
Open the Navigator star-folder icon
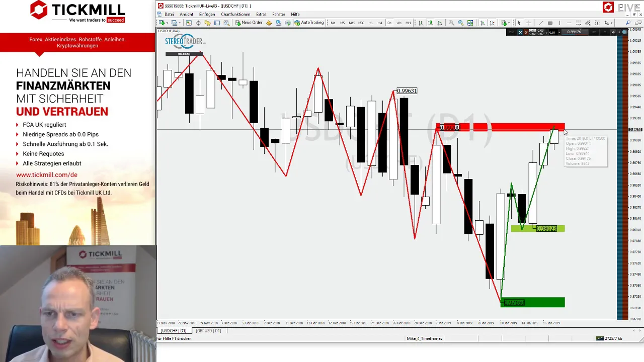pos(208,23)
